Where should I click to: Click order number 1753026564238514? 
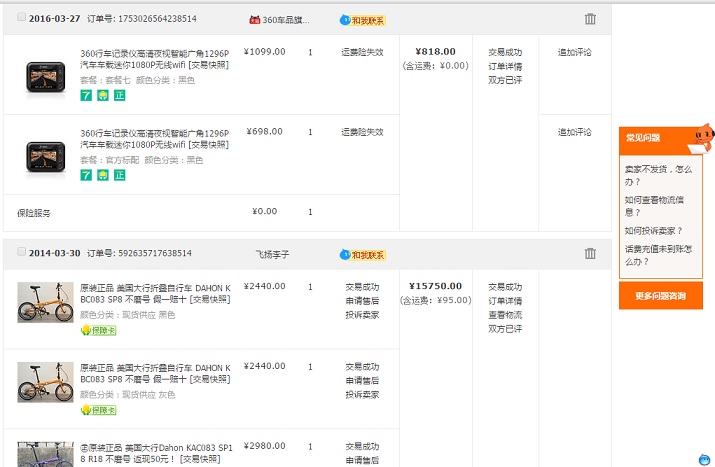click(x=157, y=19)
